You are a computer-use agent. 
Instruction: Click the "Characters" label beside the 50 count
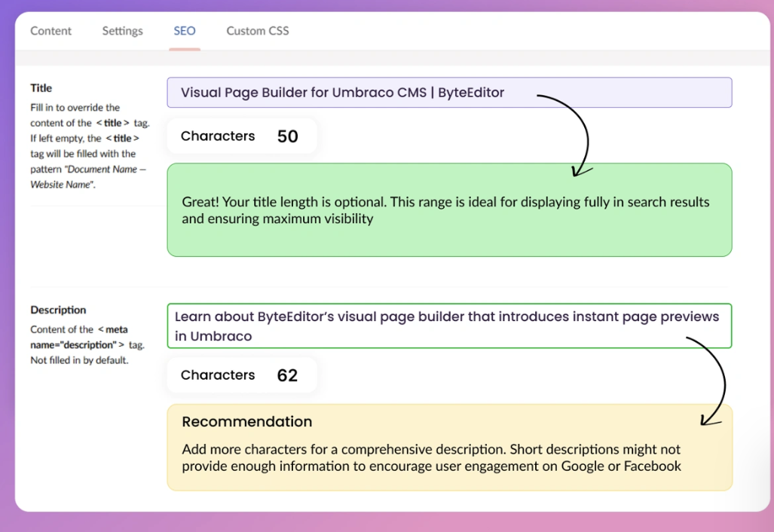click(x=218, y=136)
